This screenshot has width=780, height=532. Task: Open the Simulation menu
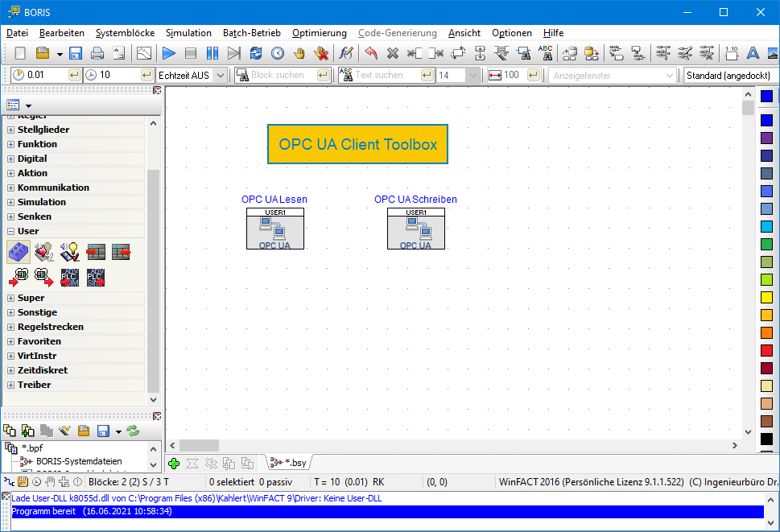(x=188, y=33)
